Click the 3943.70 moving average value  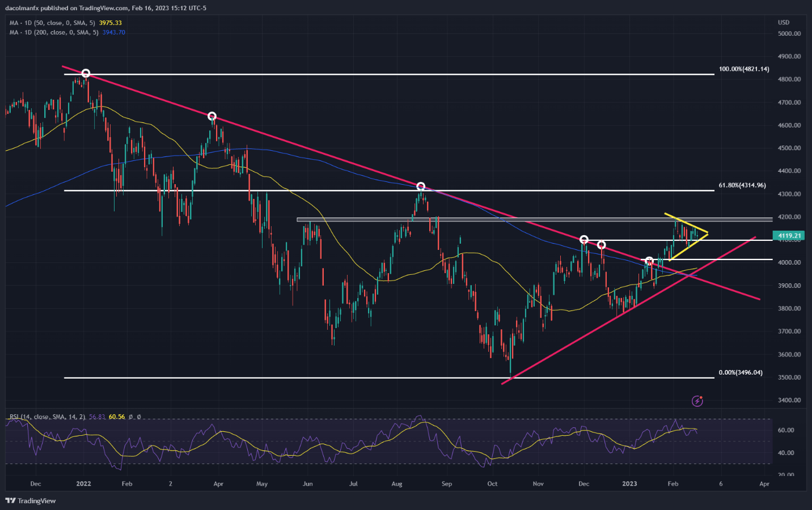click(x=114, y=32)
